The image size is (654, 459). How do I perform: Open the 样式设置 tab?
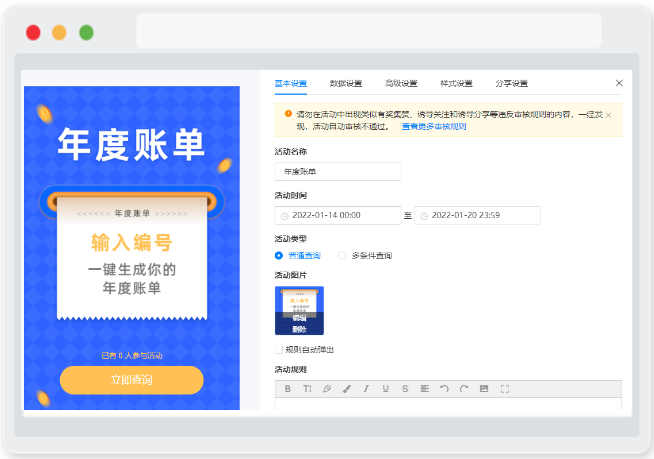pyautogui.click(x=456, y=83)
